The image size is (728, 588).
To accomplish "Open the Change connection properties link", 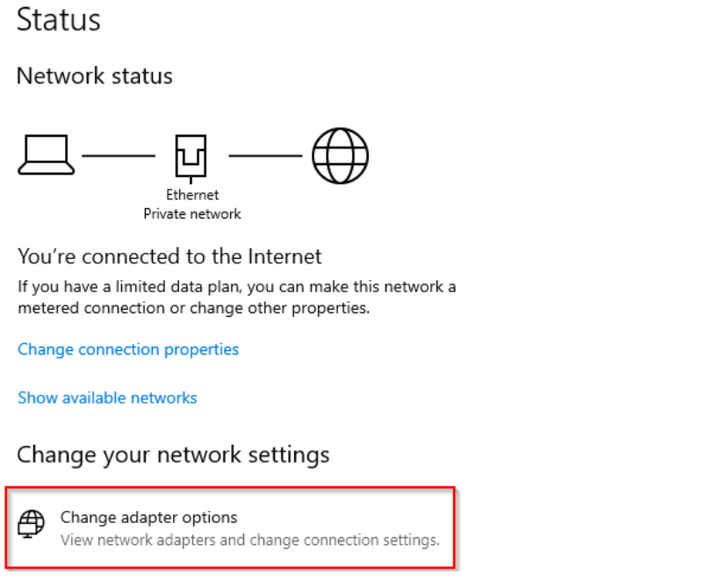I will [128, 349].
